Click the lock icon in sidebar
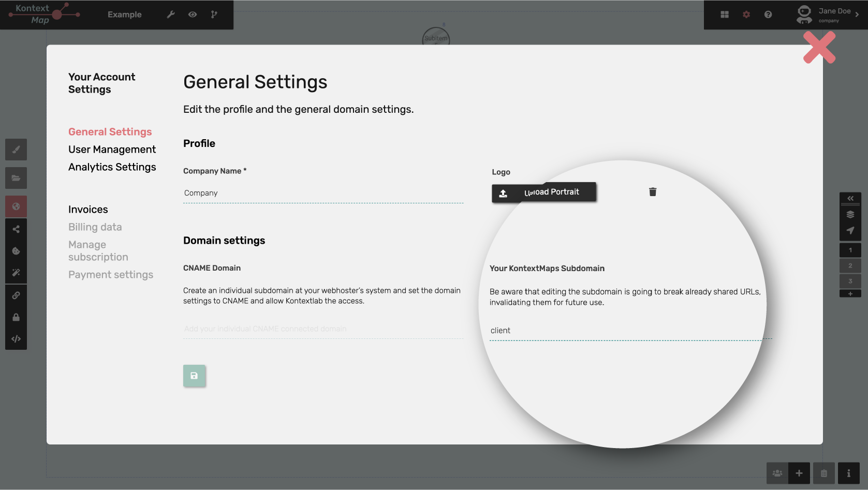This screenshot has width=868, height=490. click(16, 317)
